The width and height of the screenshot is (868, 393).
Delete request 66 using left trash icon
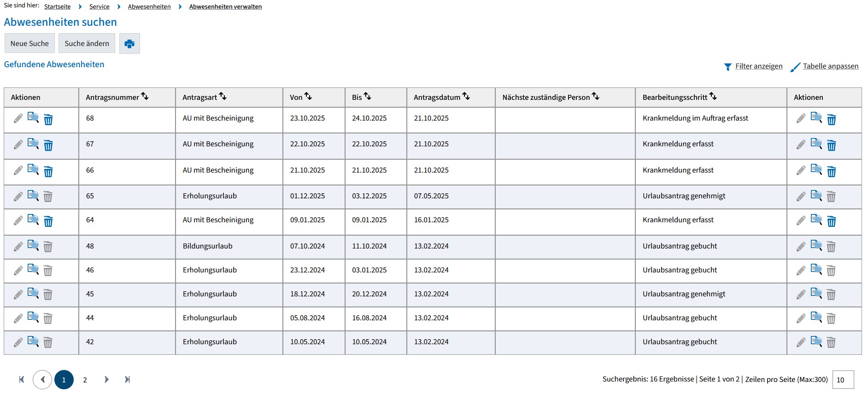pos(48,172)
